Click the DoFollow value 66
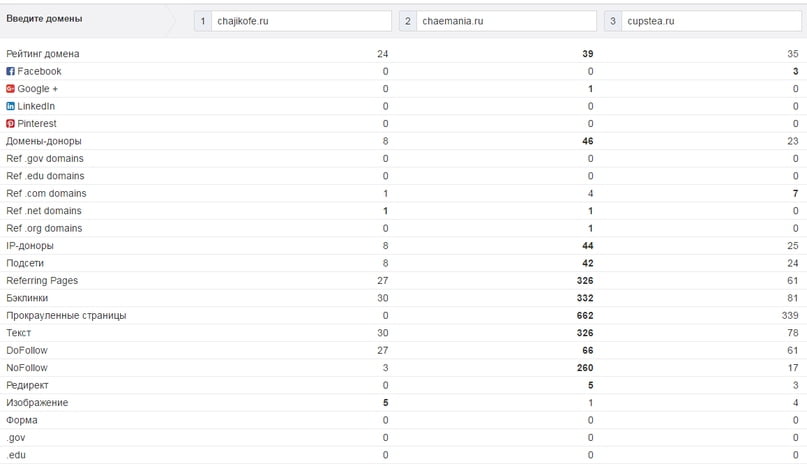Viewport: 807px width, 466px height. point(587,351)
